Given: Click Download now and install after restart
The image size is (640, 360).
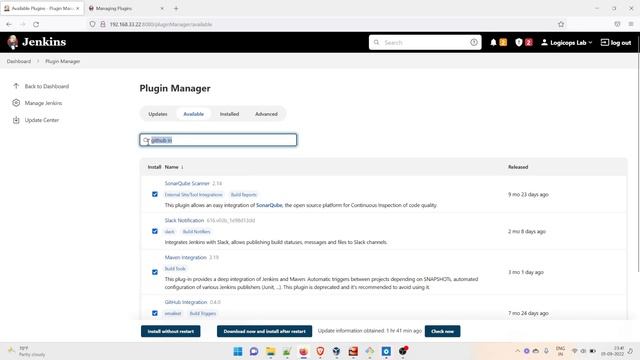Looking at the screenshot, I should [x=264, y=331].
